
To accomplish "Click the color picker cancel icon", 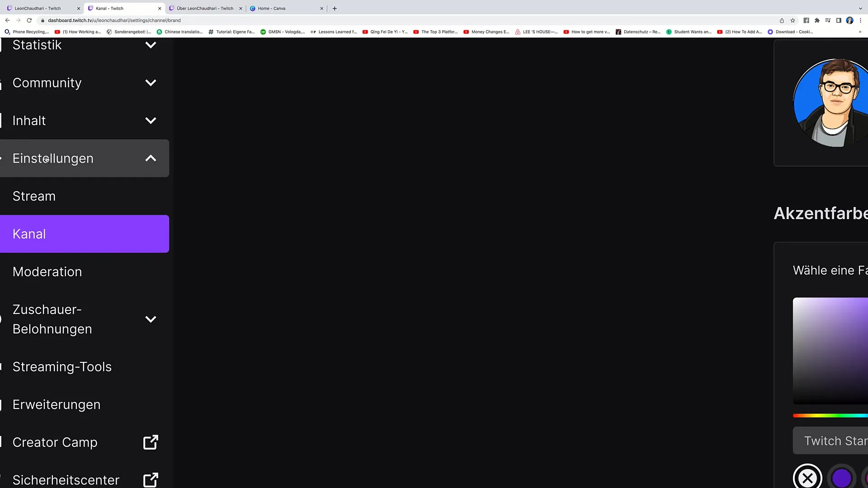I will click(807, 477).
